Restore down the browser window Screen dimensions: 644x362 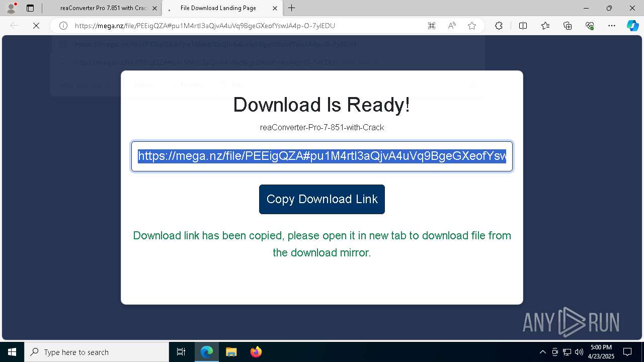click(x=609, y=8)
